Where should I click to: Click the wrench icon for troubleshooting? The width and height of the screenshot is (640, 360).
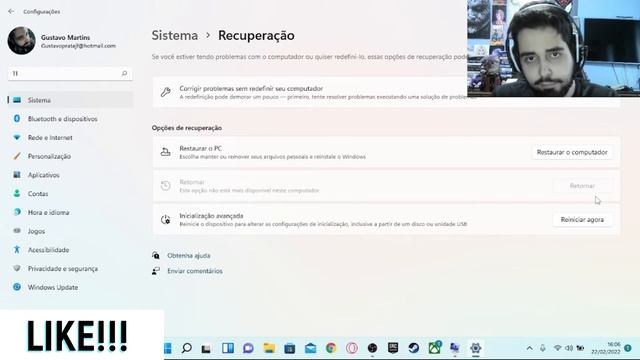tap(165, 92)
